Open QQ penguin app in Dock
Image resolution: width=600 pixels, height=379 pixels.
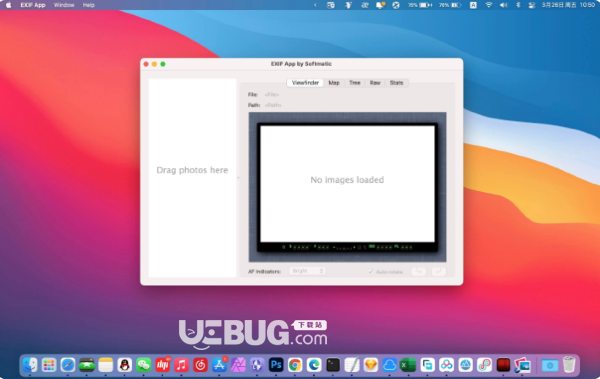pyautogui.click(x=124, y=365)
